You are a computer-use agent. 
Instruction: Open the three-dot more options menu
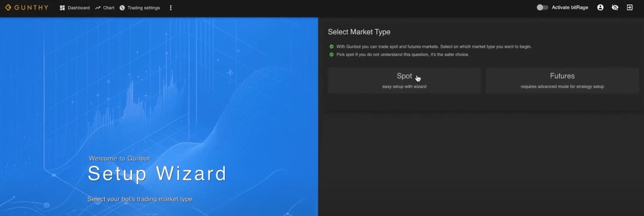[x=171, y=8]
